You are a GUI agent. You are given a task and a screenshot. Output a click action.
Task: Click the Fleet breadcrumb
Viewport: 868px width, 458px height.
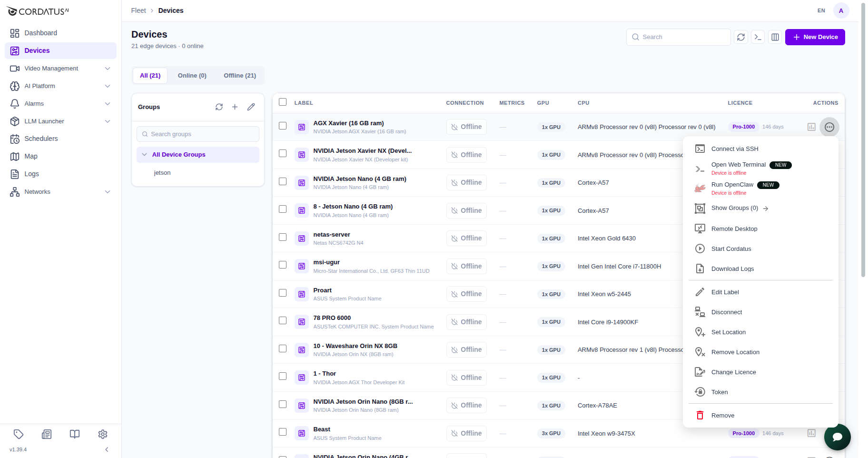[138, 10]
